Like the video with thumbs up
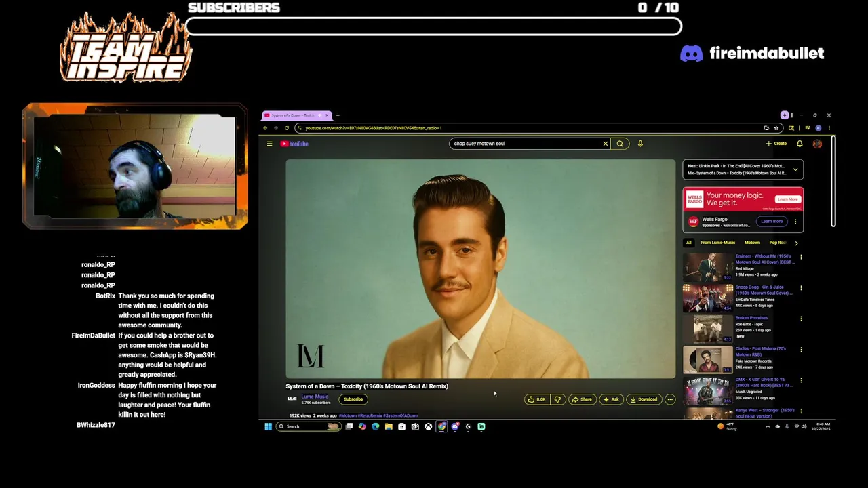The width and height of the screenshot is (868, 488). point(537,399)
